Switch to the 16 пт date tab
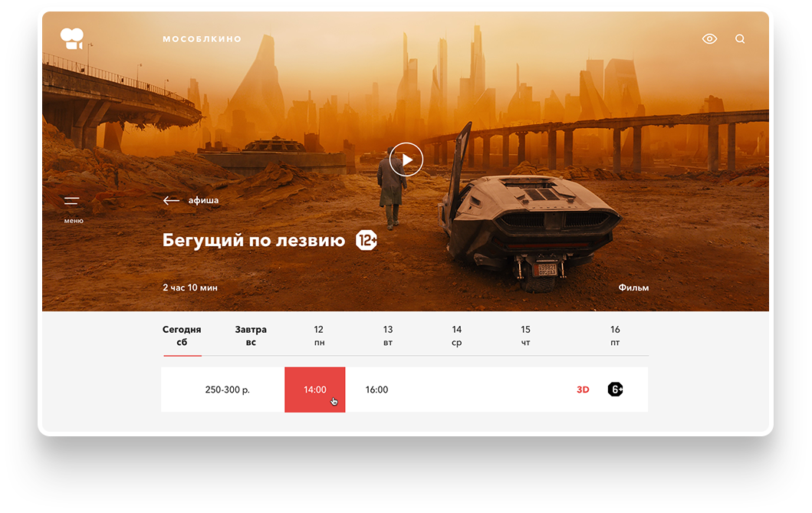Viewport: 812px width, 513px height. [615, 336]
